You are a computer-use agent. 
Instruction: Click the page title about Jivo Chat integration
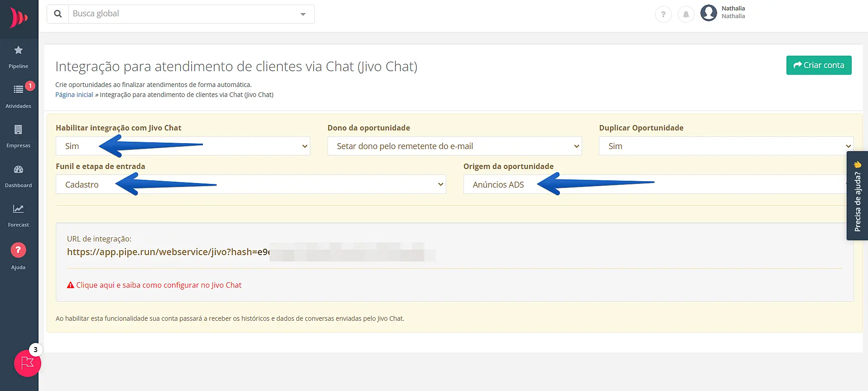pos(236,67)
